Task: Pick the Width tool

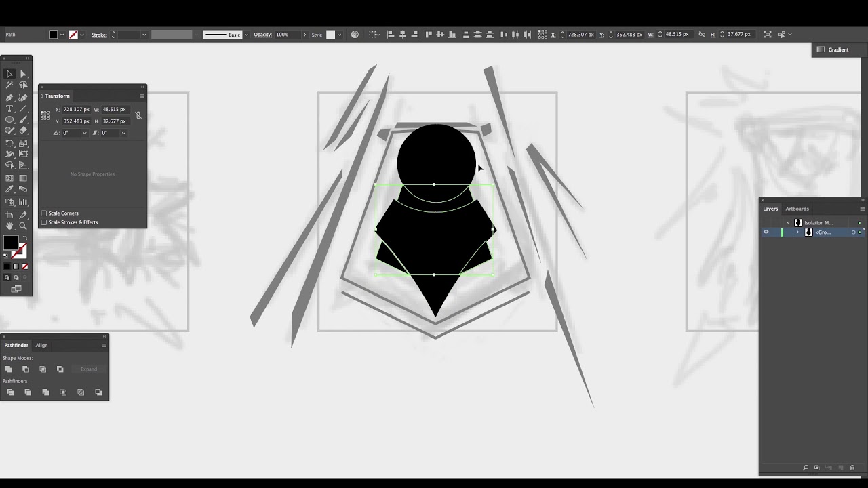Action: point(9,154)
